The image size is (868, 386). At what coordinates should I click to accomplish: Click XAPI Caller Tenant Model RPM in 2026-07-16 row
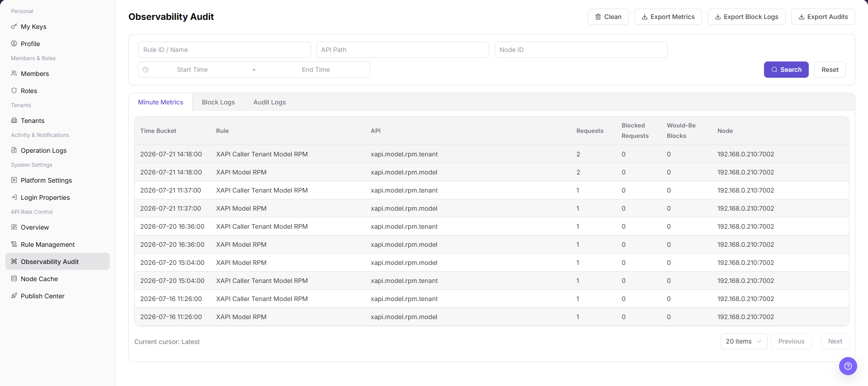click(x=262, y=299)
